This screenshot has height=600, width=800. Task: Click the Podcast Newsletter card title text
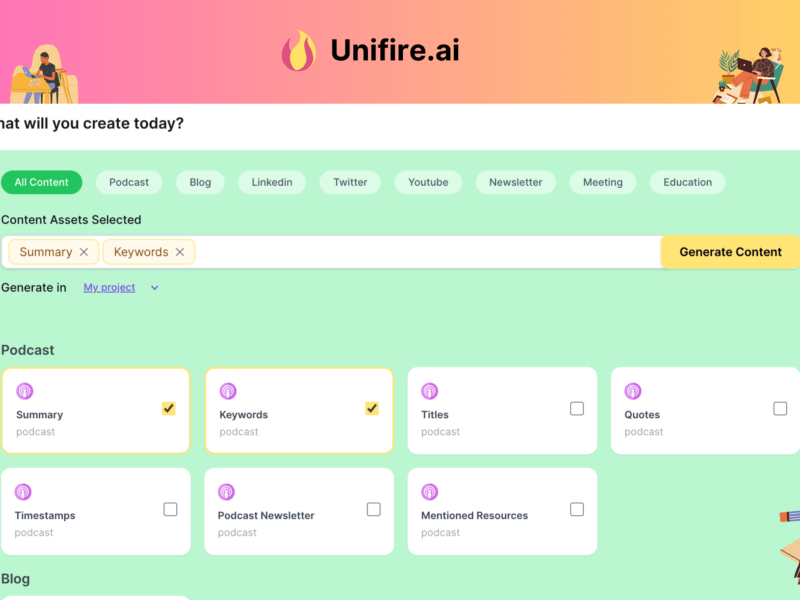[266, 515]
